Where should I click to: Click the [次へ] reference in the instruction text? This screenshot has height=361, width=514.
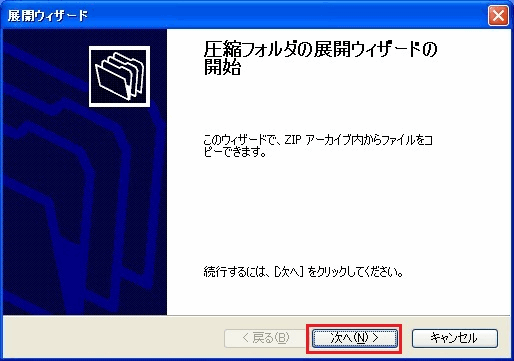coord(289,272)
